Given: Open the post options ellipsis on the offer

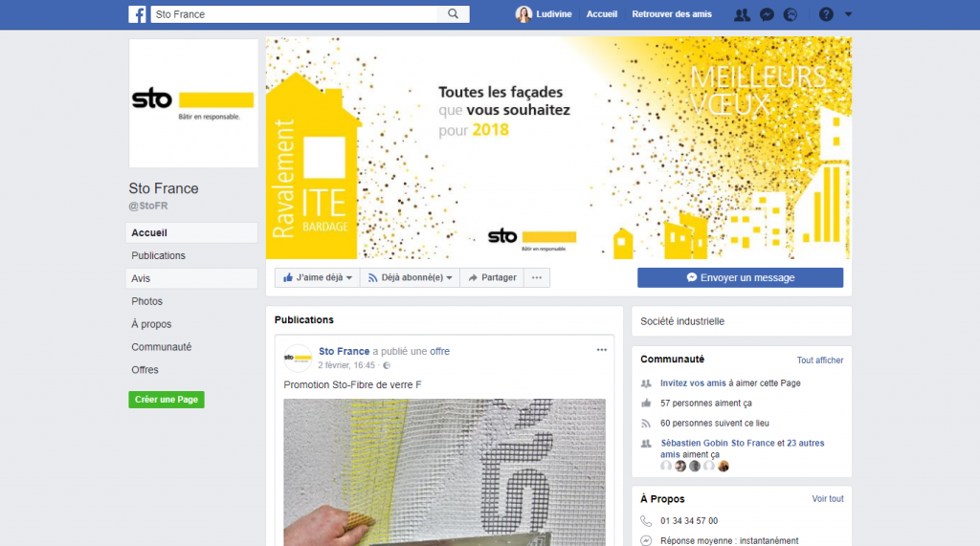Looking at the screenshot, I should [x=601, y=350].
